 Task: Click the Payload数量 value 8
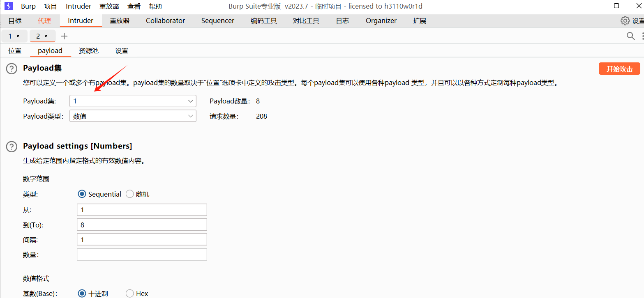tap(258, 101)
